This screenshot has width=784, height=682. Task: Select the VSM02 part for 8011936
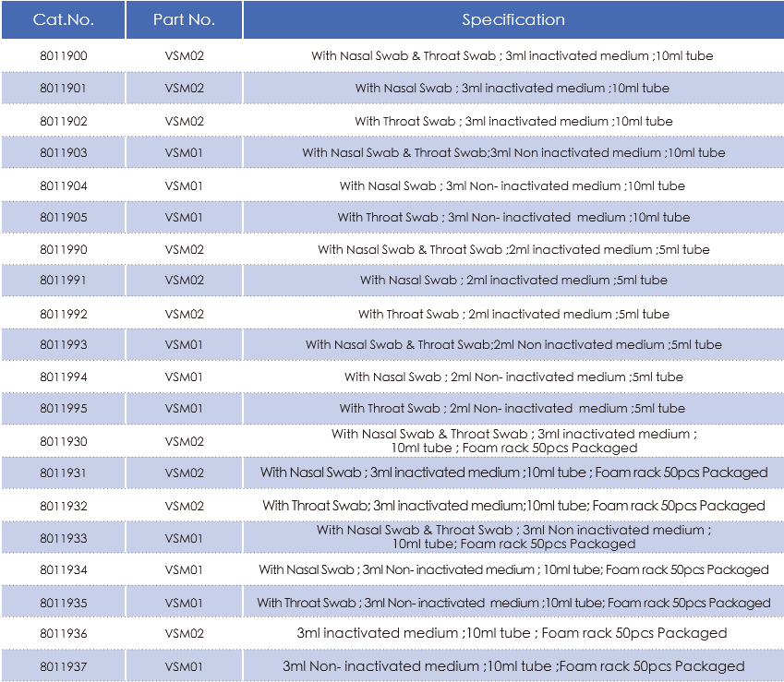point(185,633)
